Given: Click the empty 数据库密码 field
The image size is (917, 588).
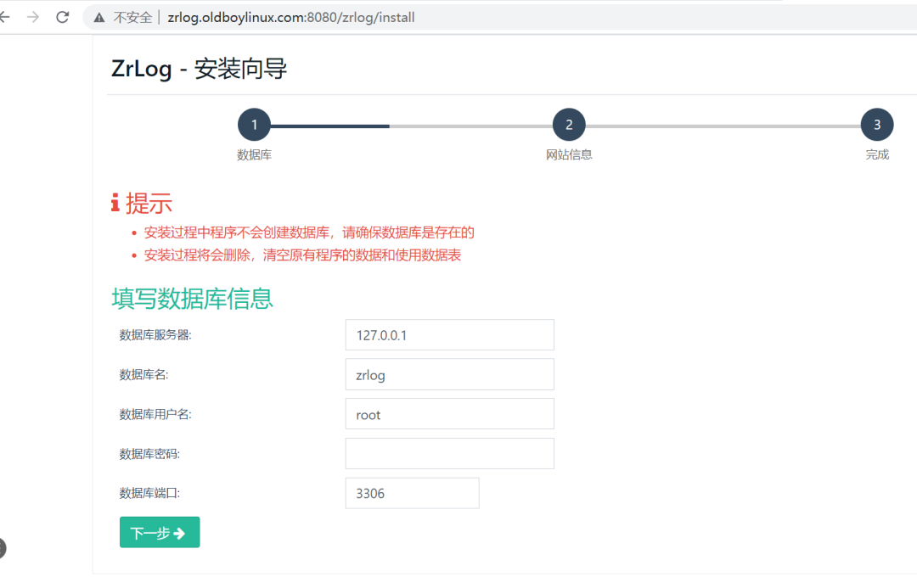Looking at the screenshot, I should [450, 454].
